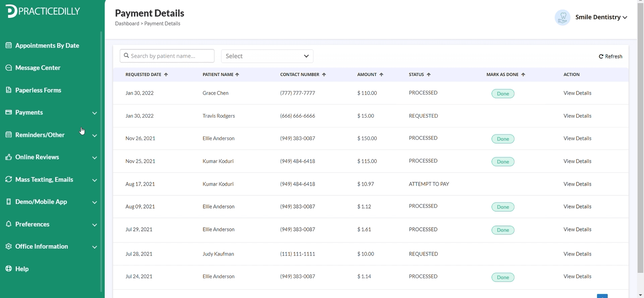644x298 pixels.
Task: Open Appointments By Date menu item
Action: [x=47, y=45]
